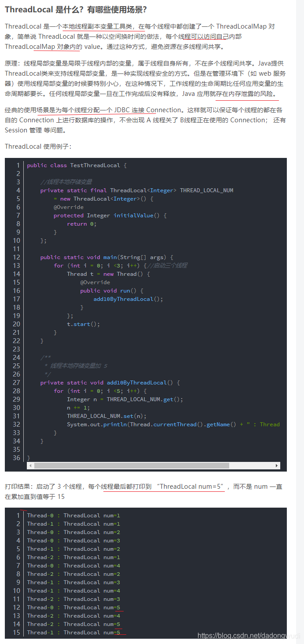Click output row 10 'Thread-1 : ThreadLocal num=4'

(73, 591)
